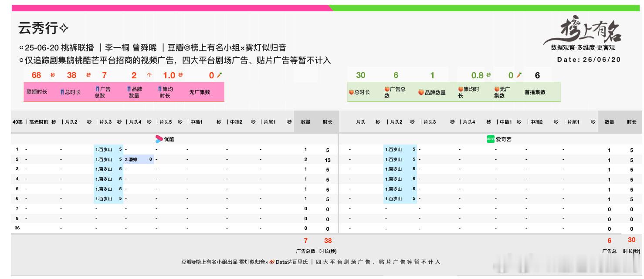Click the 首播集数 label in green bar

click(535, 92)
